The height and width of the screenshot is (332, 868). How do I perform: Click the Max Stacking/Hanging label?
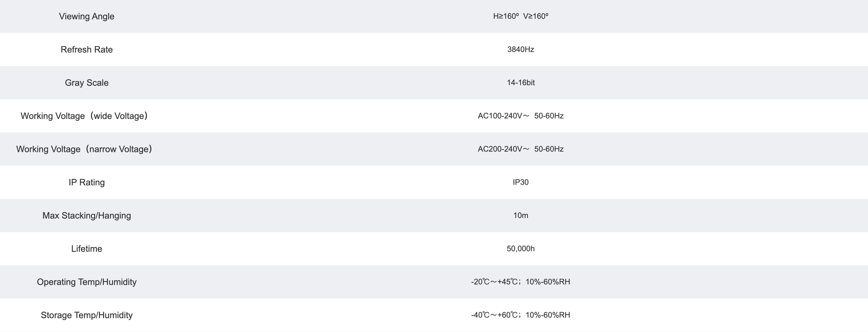[x=87, y=216]
